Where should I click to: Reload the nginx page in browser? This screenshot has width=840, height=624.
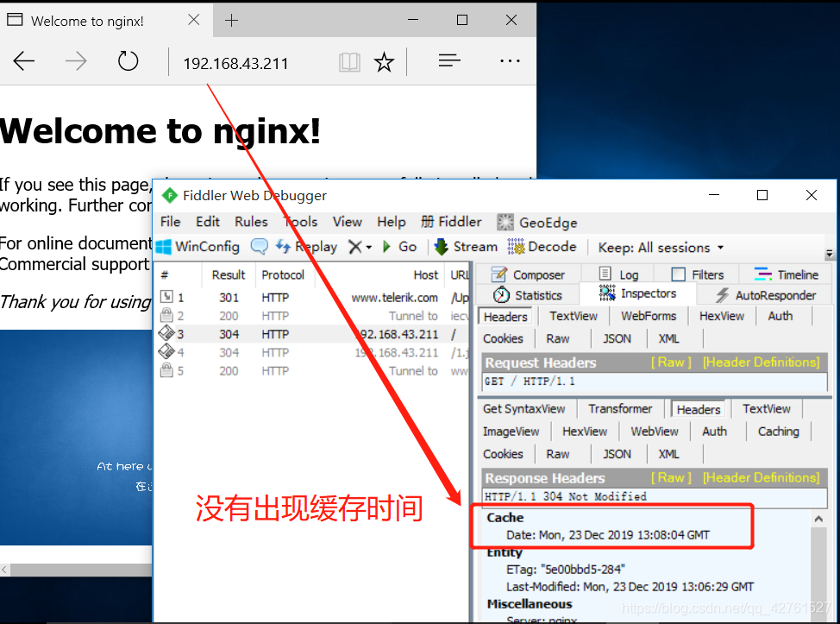[128, 61]
